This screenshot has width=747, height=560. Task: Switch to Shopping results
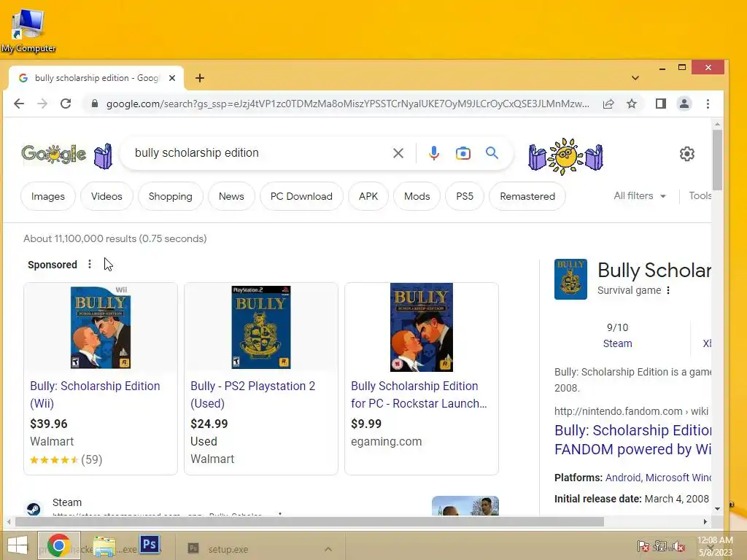(x=171, y=196)
